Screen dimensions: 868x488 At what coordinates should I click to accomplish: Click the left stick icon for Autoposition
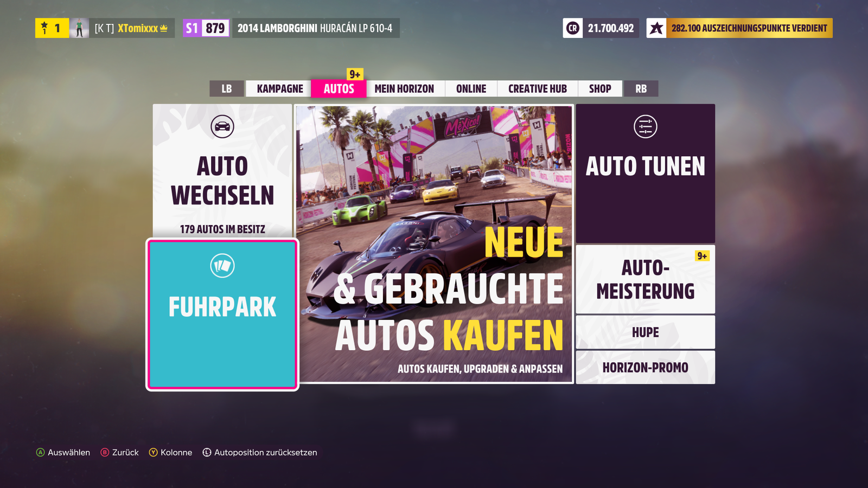[x=207, y=452]
